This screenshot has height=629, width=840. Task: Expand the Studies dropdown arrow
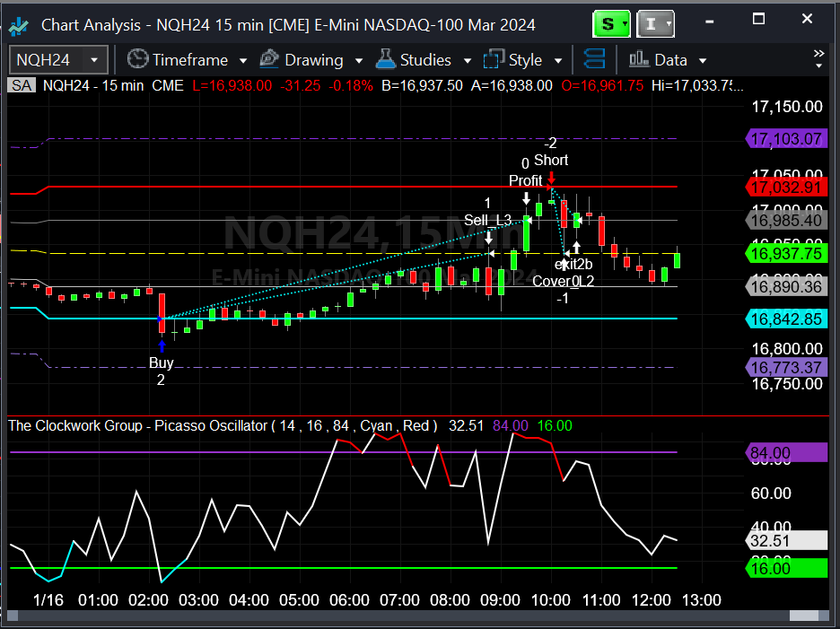(x=468, y=60)
